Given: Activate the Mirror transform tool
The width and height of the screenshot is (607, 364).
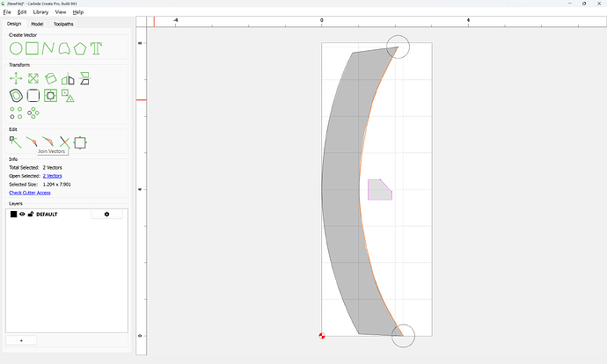Looking at the screenshot, I should 68,78.
